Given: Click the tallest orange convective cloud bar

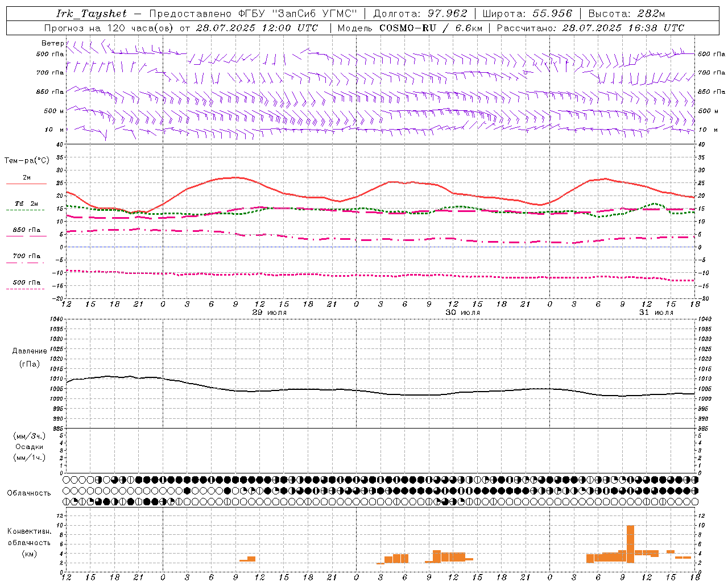Looking at the screenshot, I should (x=630, y=544).
